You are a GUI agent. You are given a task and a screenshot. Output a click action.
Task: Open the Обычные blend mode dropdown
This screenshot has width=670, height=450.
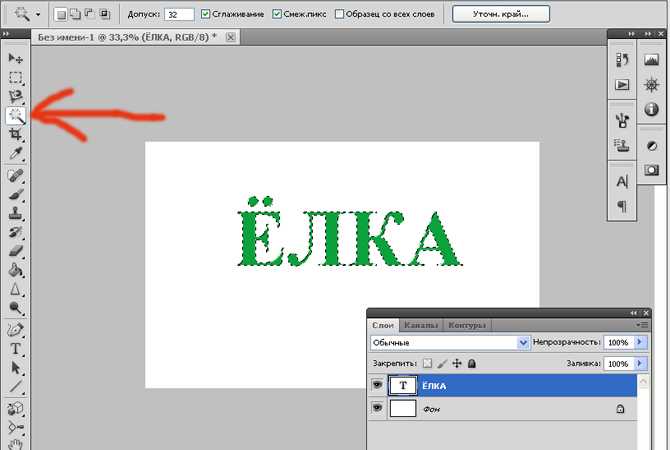point(523,342)
